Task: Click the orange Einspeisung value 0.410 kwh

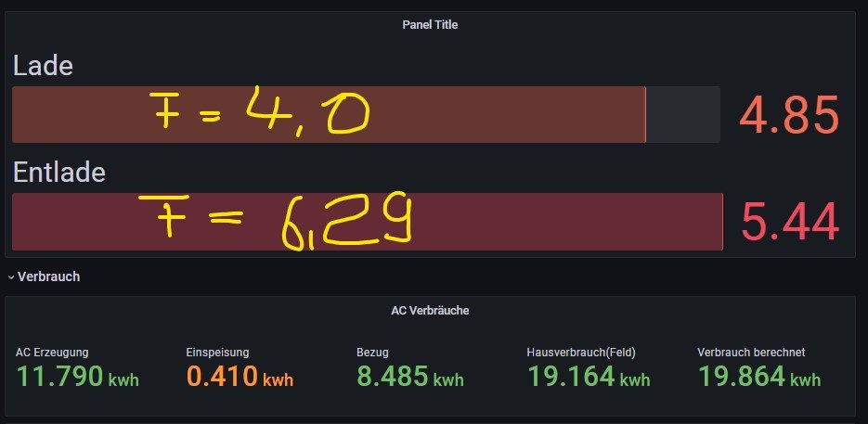Action: (240, 377)
